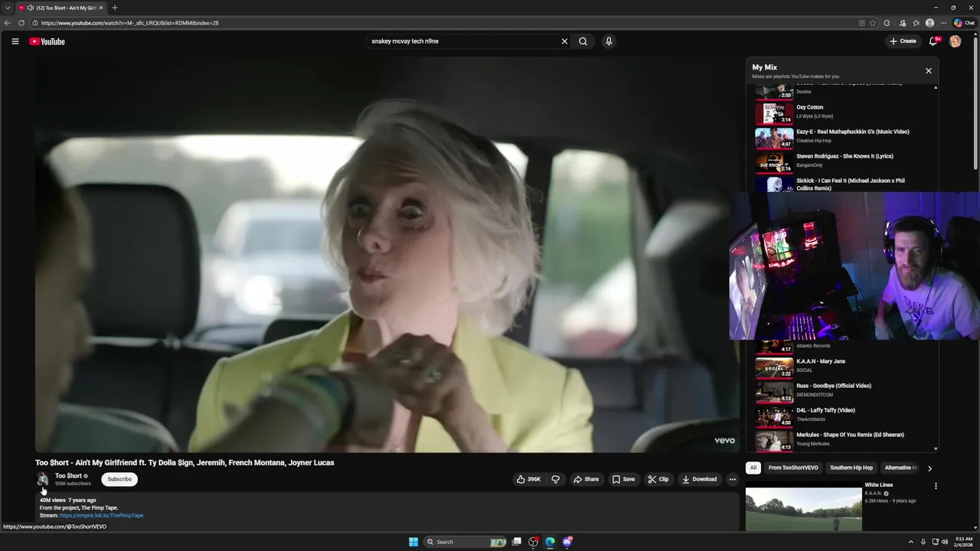Select the From TooShortVEVO chip

(x=793, y=468)
